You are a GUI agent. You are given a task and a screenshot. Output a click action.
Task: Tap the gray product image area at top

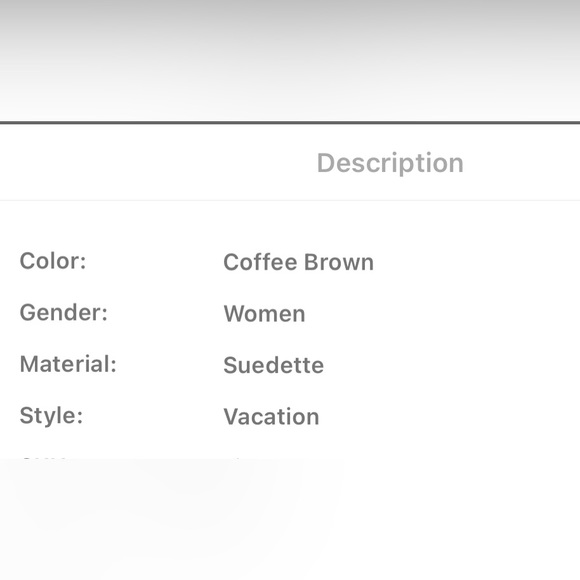click(x=290, y=60)
